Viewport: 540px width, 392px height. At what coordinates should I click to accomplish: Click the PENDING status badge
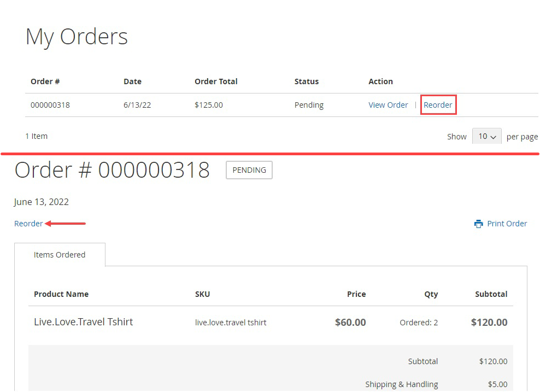[x=249, y=170]
